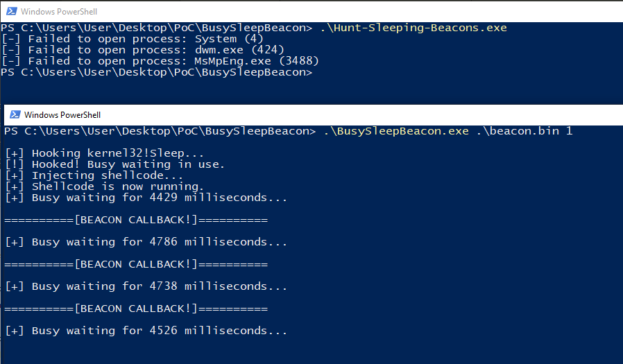Click the BusySleepBeacon.exe command text
This screenshot has height=364, width=623.
[x=447, y=131]
